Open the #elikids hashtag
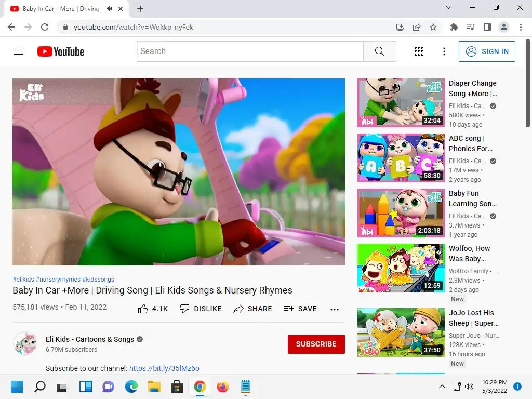This screenshot has height=399, width=532. 23,279
